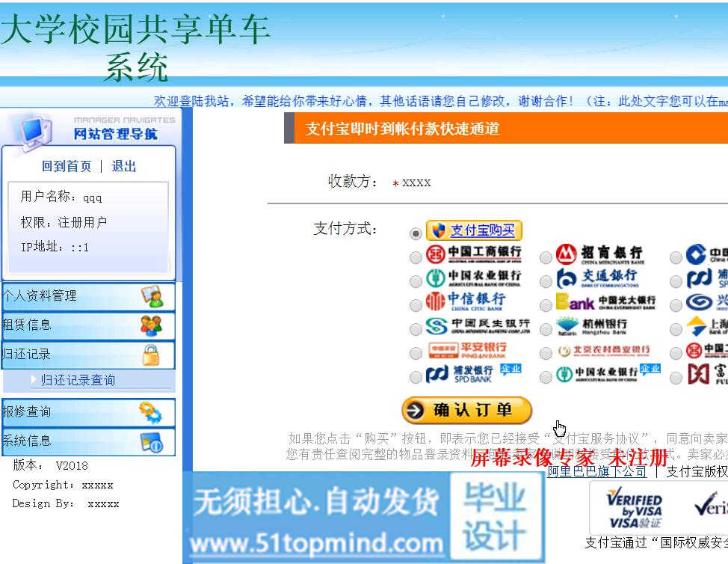Select 中国民生银行 radio option
Image resolution: width=728 pixels, height=564 pixels.
416,329
